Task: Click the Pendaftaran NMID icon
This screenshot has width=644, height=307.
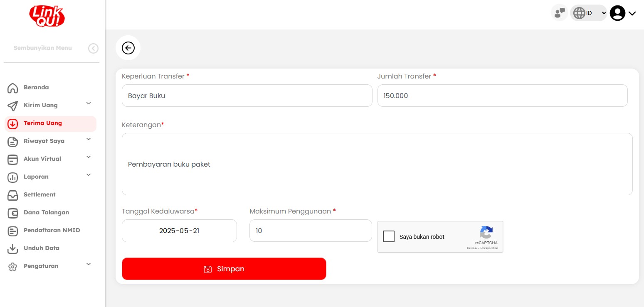Action: pos(13,231)
